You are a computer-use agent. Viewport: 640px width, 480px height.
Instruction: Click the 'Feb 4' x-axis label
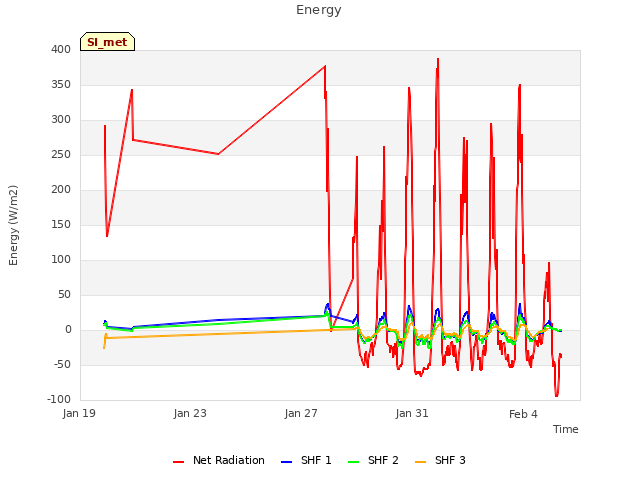523,414
